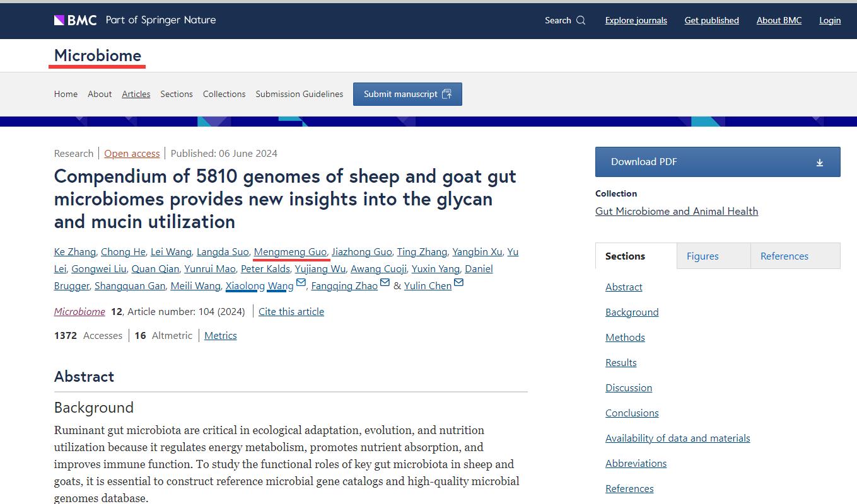This screenshot has width=857, height=504.
Task: Click email icon next to Fangqing Zhao
Action: (385, 283)
